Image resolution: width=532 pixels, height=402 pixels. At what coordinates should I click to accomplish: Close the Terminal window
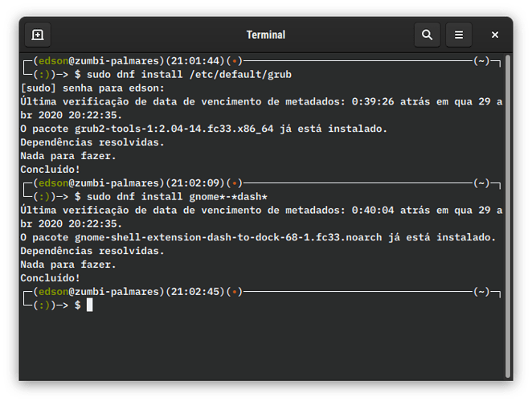(x=495, y=35)
